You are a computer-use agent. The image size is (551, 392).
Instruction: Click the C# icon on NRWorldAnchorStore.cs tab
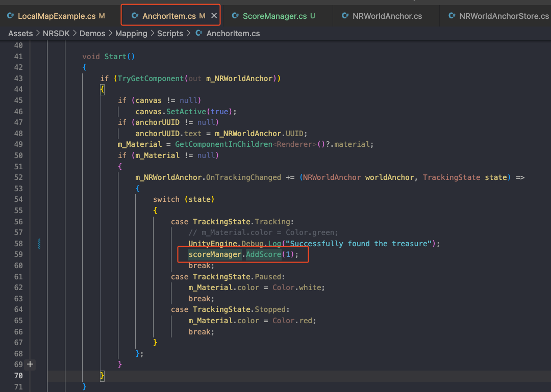point(452,16)
